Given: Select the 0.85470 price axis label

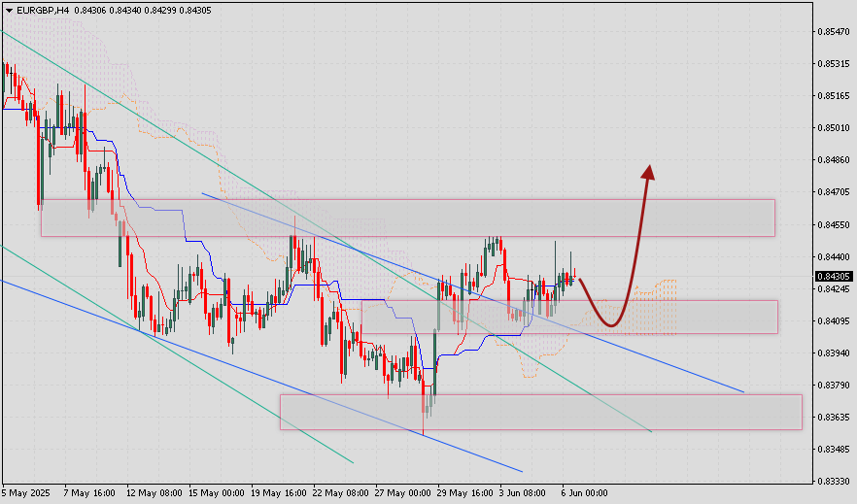Looking at the screenshot, I should coord(834,32).
